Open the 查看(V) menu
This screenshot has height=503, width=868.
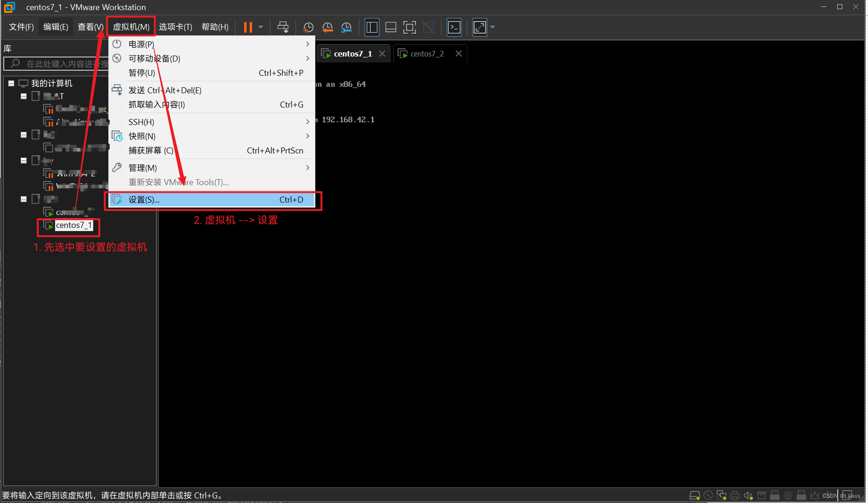tap(90, 27)
